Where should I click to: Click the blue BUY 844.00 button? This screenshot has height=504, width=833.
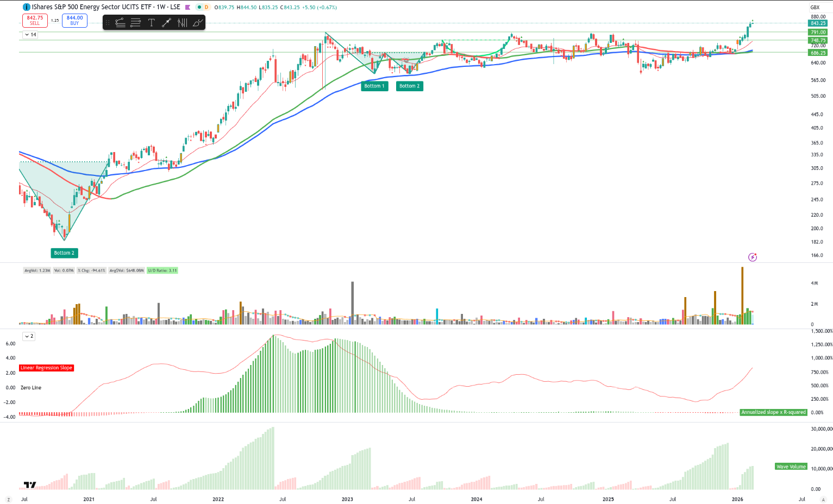click(x=74, y=21)
